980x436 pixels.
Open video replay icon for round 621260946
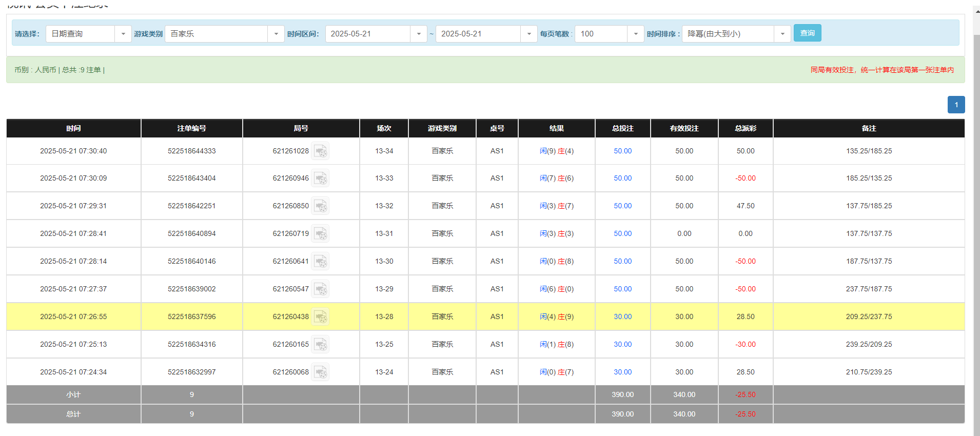tap(321, 179)
